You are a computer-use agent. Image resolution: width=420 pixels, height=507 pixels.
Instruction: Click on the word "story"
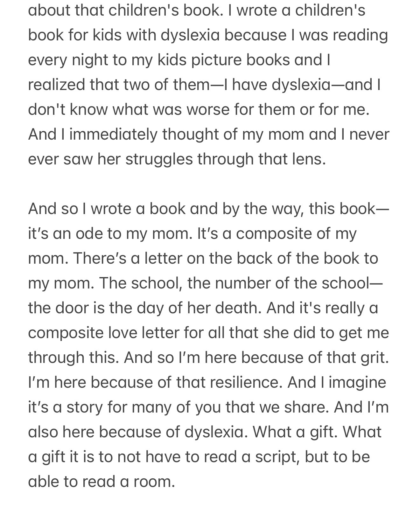tap(85, 407)
